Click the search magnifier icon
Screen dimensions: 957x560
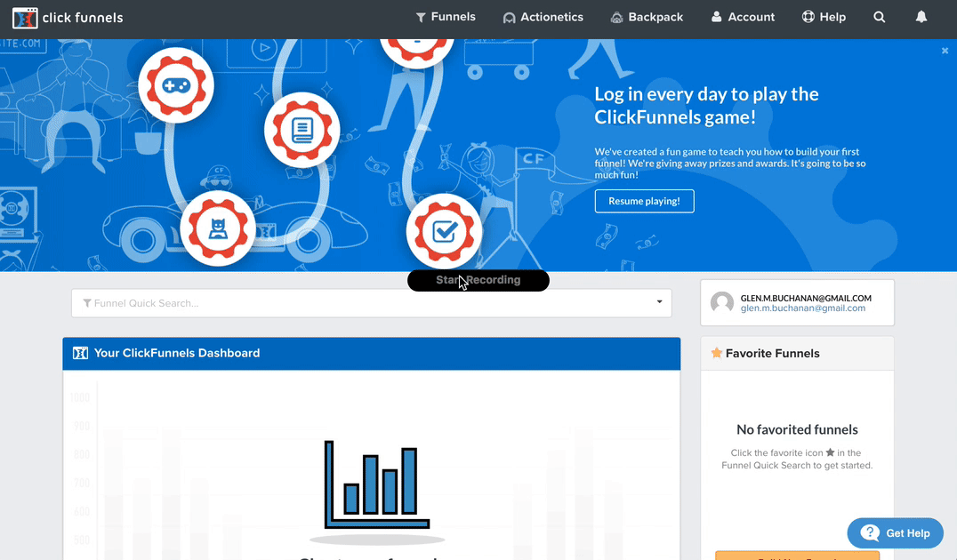(x=879, y=17)
